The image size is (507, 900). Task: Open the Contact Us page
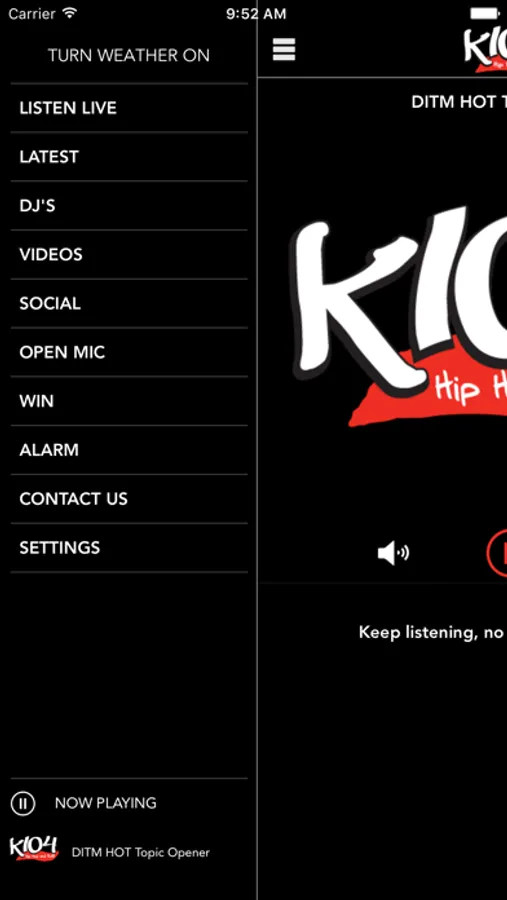click(x=129, y=498)
